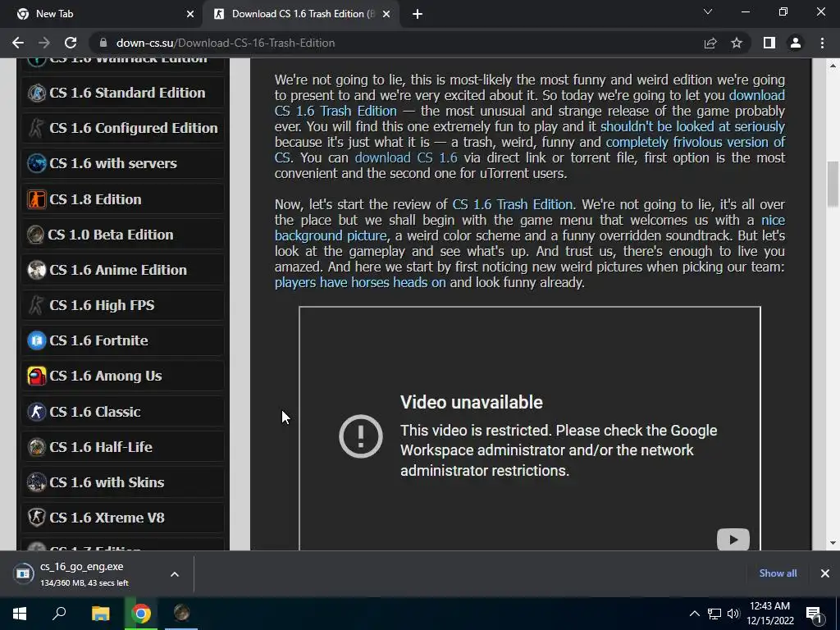The width and height of the screenshot is (840, 630).
Task: Select CS 1.6 Fortnite from sidebar
Action: click(x=98, y=340)
